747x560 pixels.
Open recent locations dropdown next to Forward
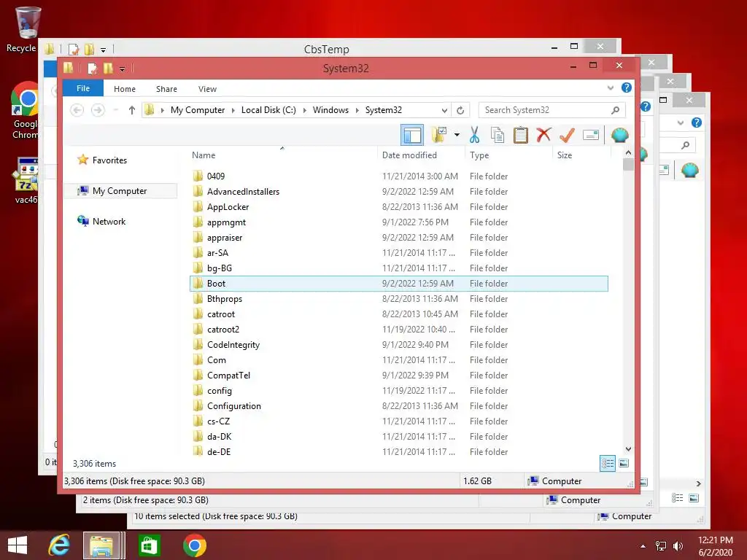pos(116,110)
